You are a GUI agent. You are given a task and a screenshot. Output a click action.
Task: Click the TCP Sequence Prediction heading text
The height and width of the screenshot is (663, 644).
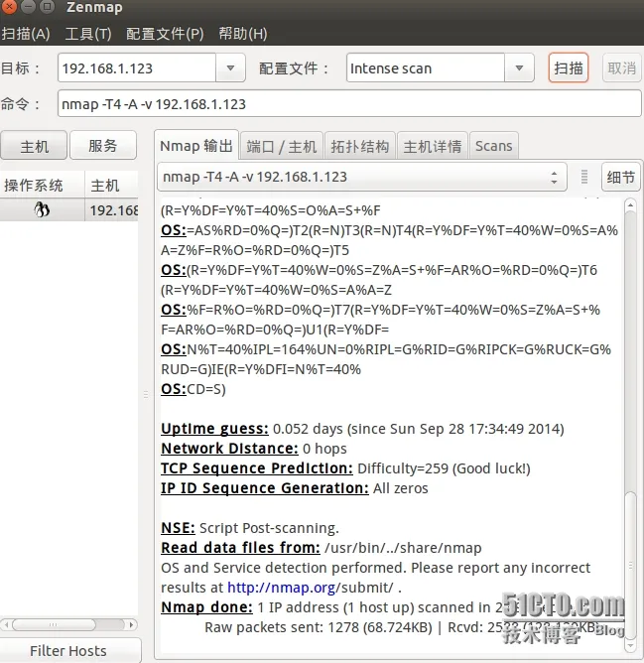(x=257, y=468)
